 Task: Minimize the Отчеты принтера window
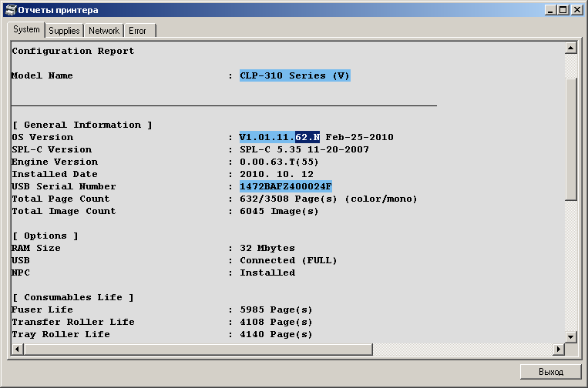pos(550,10)
